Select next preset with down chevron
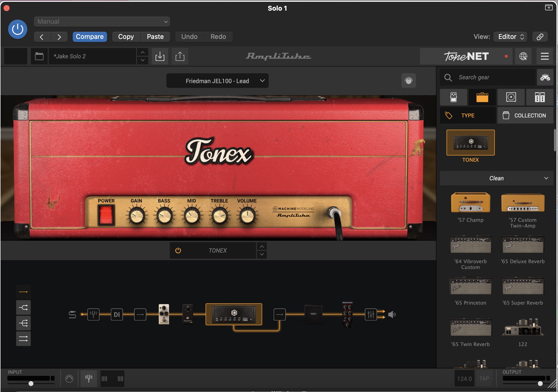 143,60
